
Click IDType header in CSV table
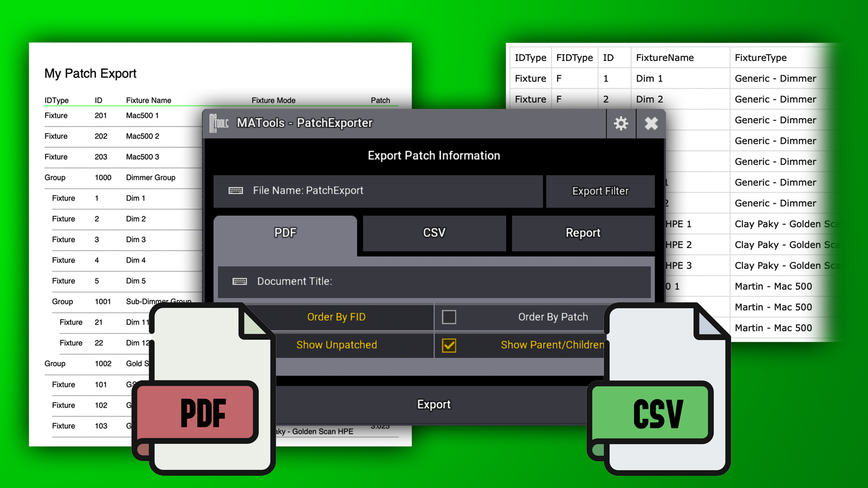tap(530, 58)
